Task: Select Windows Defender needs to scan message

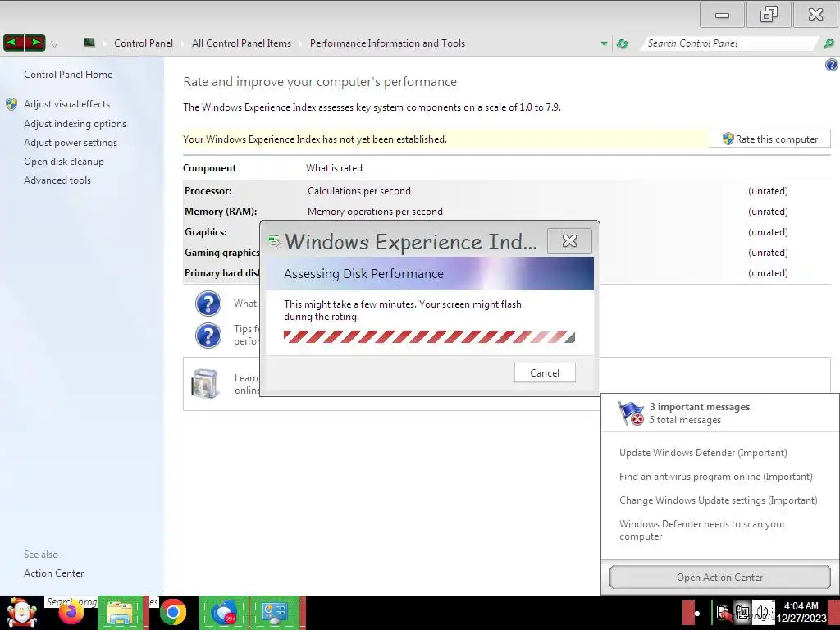Action: tap(702, 530)
